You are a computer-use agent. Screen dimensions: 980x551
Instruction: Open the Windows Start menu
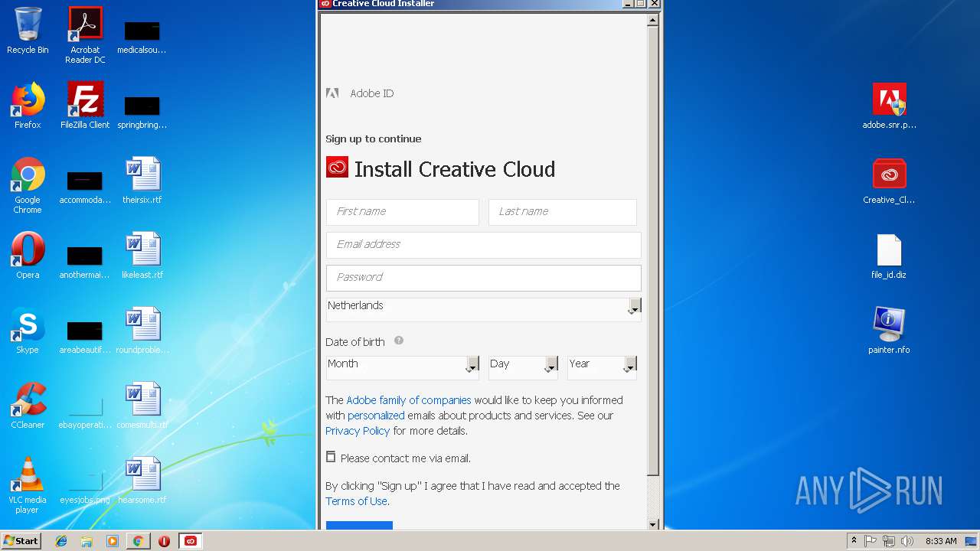pos(21,540)
